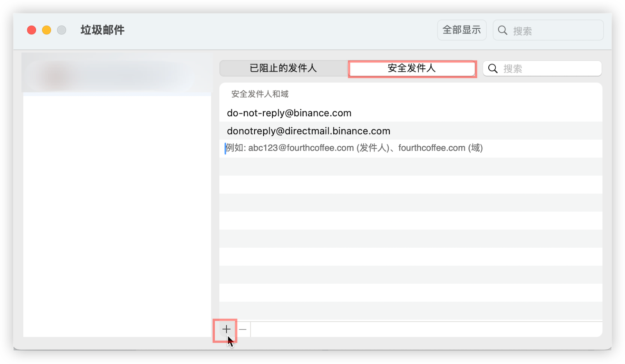
Task: Select the 安全发件人 tab
Action: (x=412, y=68)
